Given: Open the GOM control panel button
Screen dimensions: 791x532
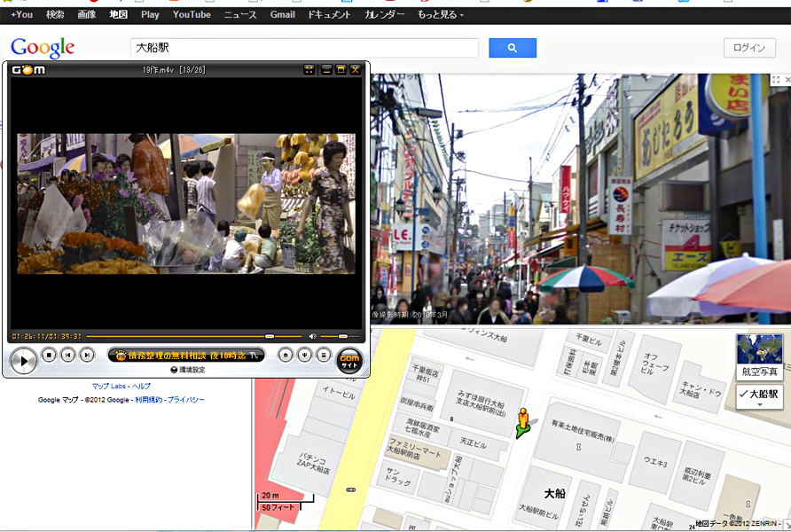Looking at the screenshot, I should [305, 355].
